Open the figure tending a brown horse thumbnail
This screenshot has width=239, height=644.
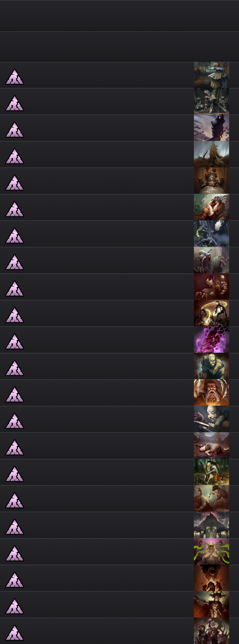click(x=212, y=499)
